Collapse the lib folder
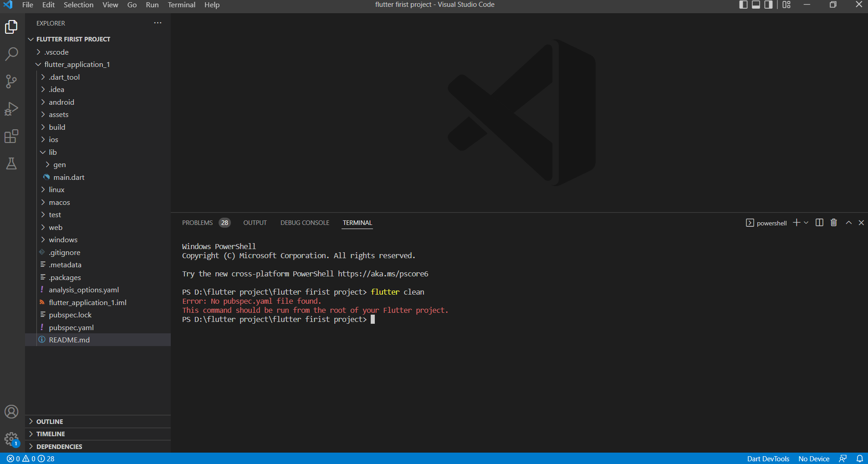The width and height of the screenshot is (868, 464). 98,152
